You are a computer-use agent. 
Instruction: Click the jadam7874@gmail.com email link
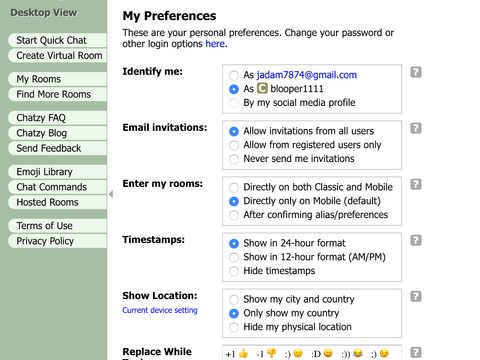[x=307, y=75]
